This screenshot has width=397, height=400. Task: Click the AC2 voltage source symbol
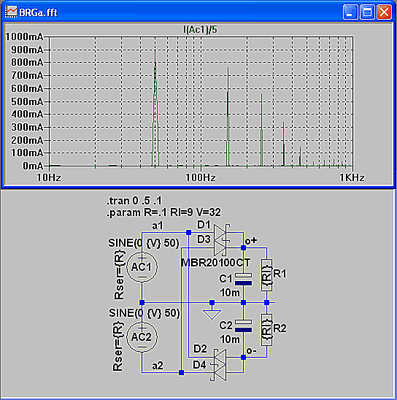coord(142,337)
